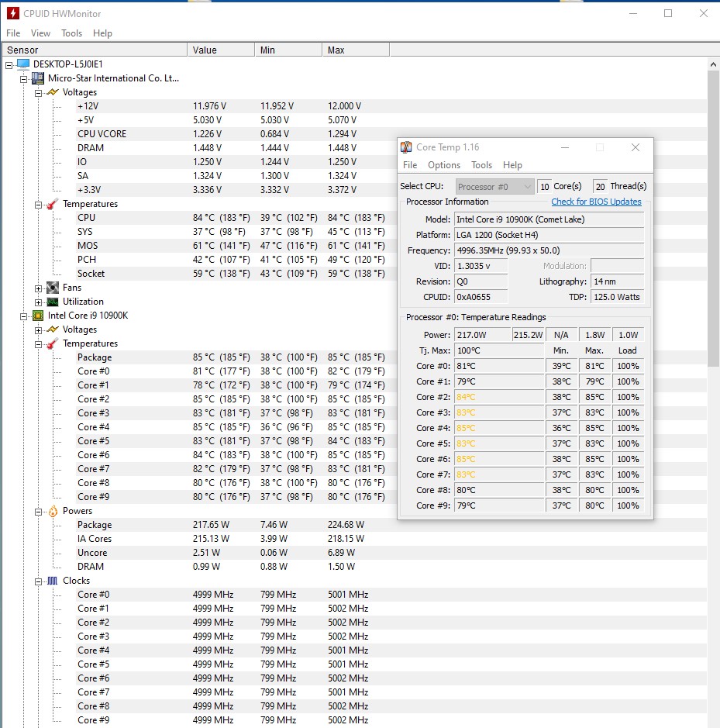Click HWMonitor vertical scrollbar thumb
This screenshot has width=720, height=728.
click(x=713, y=219)
